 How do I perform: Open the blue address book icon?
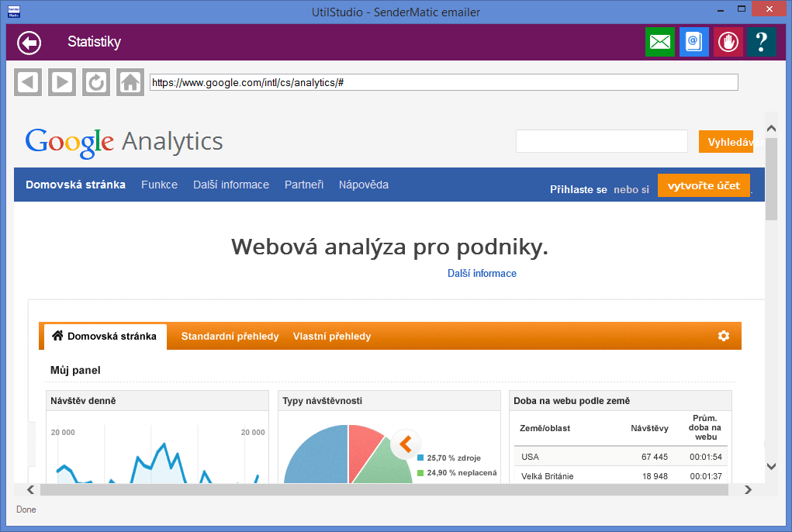click(694, 42)
